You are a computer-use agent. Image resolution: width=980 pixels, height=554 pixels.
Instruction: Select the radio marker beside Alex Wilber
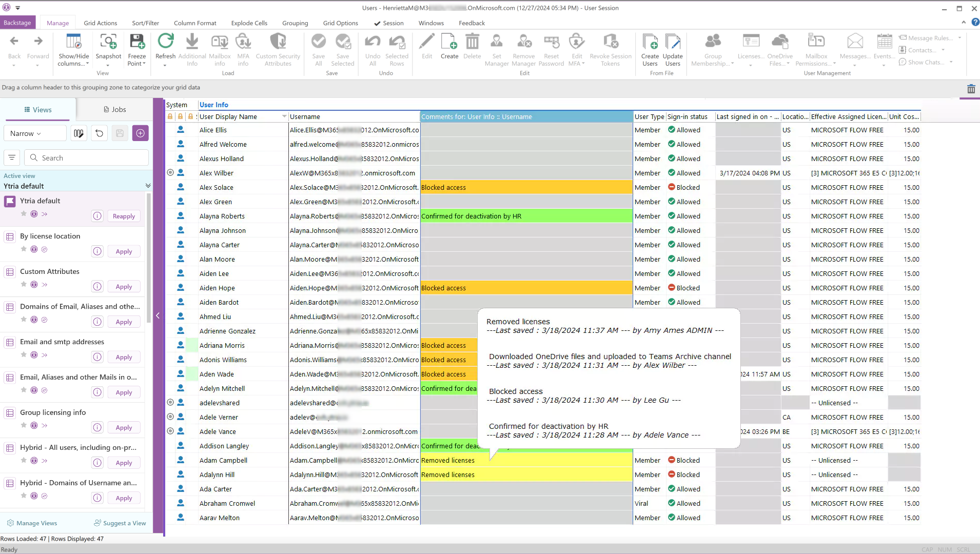[170, 173]
